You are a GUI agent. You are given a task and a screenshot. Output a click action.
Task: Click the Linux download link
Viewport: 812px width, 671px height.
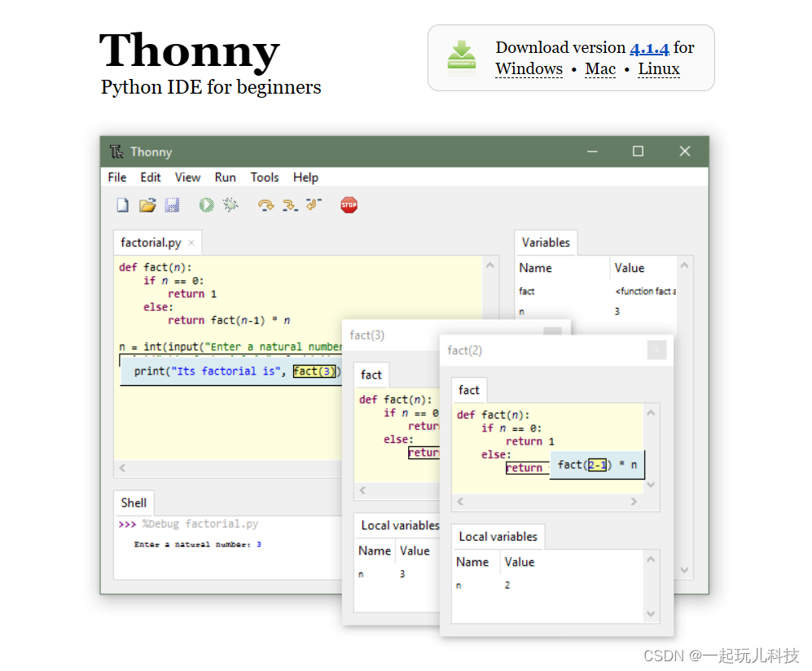point(659,69)
